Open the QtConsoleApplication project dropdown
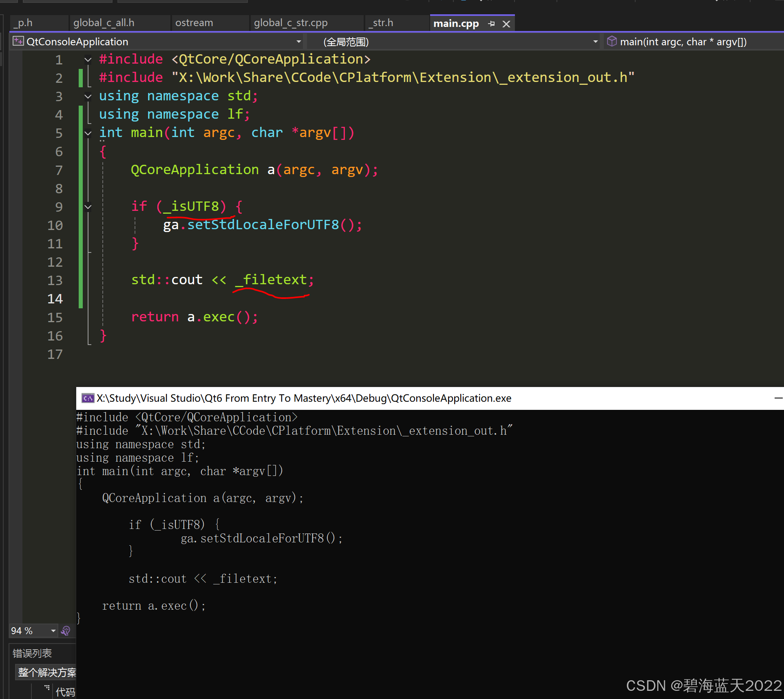 click(298, 42)
